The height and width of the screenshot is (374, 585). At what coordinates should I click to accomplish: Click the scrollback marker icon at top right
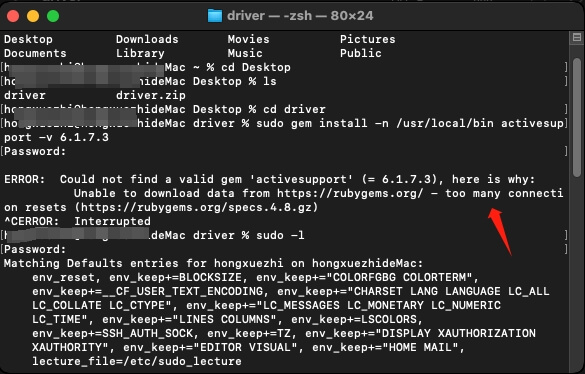pos(577,37)
